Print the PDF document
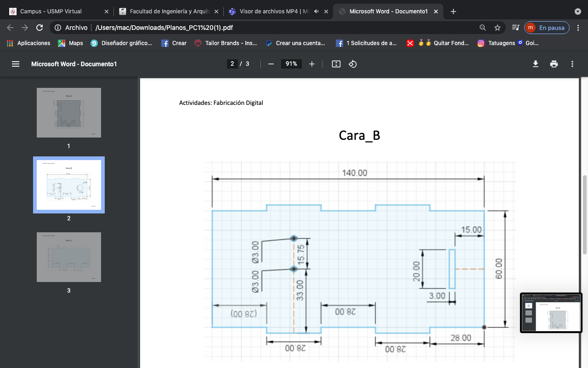Screen dimensions: 588x368 (554, 64)
